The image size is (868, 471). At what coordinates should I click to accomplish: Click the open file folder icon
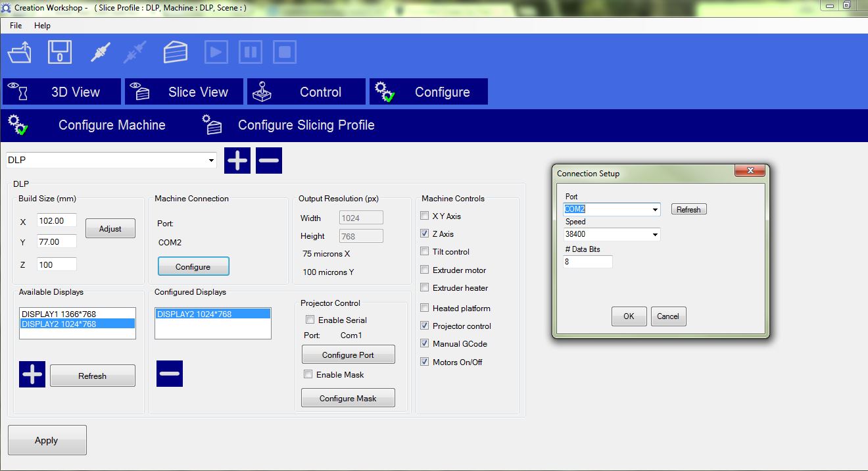pos(19,52)
